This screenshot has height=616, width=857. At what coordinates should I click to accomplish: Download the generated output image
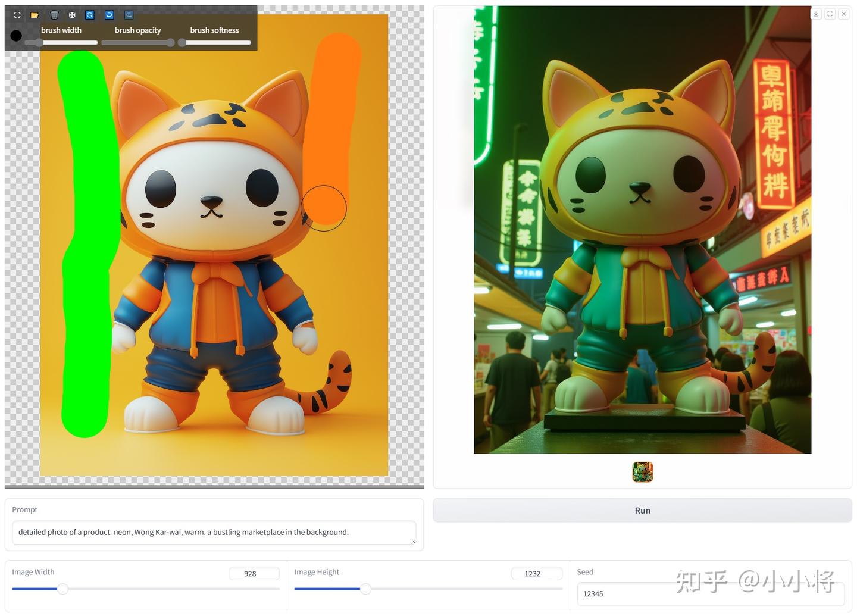pyautogui.click(x=817, y=14)
